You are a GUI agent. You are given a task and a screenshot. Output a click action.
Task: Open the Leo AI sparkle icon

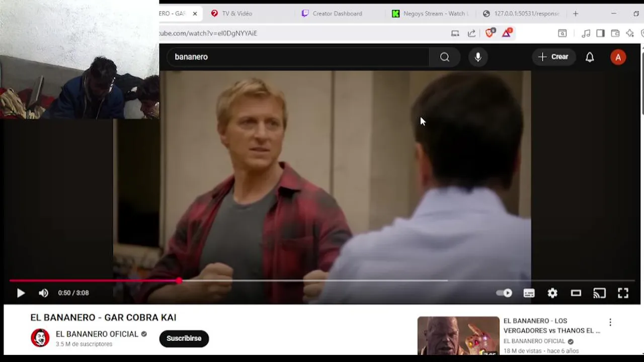click(x=629, y=33)
